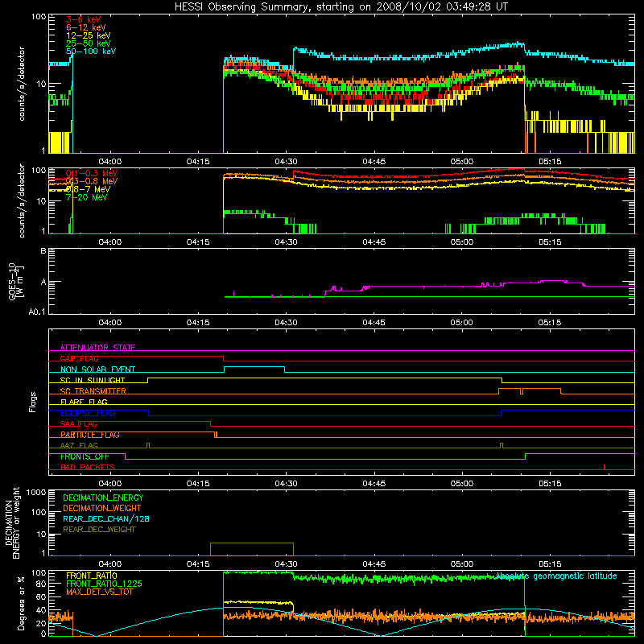Click the red BAD_PACKETS spike marker
The width and height of the screenshot is (644, 644).
pyautogui.click(x=605, y=467)
